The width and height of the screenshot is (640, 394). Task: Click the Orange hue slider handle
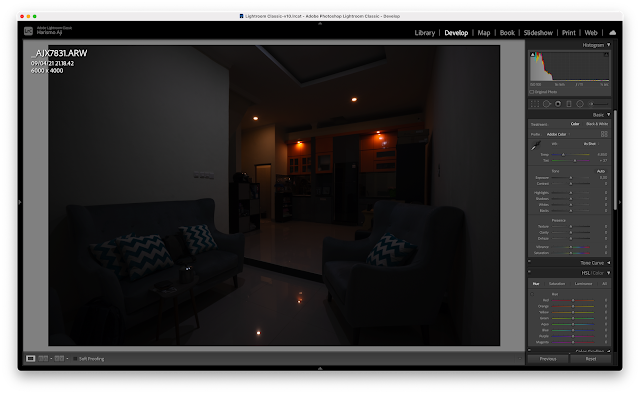point(573,306)
